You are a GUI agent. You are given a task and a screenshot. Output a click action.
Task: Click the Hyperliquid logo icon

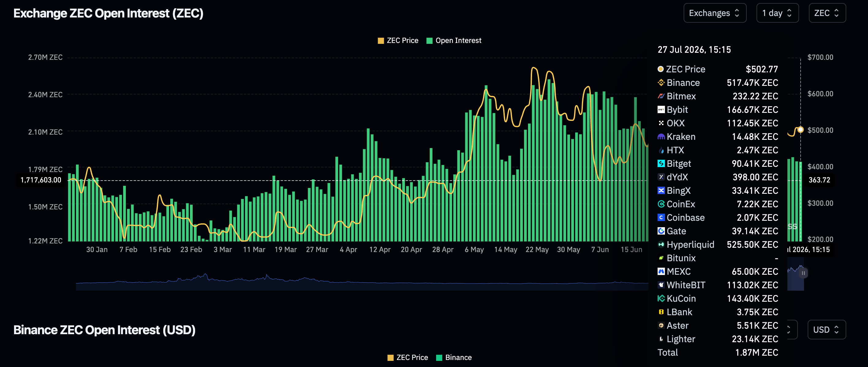661,245
